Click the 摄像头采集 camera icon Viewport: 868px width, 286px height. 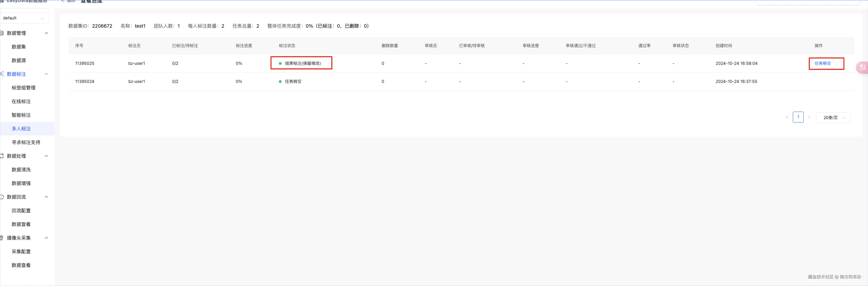pyautogui.click(x=2, y=238)
